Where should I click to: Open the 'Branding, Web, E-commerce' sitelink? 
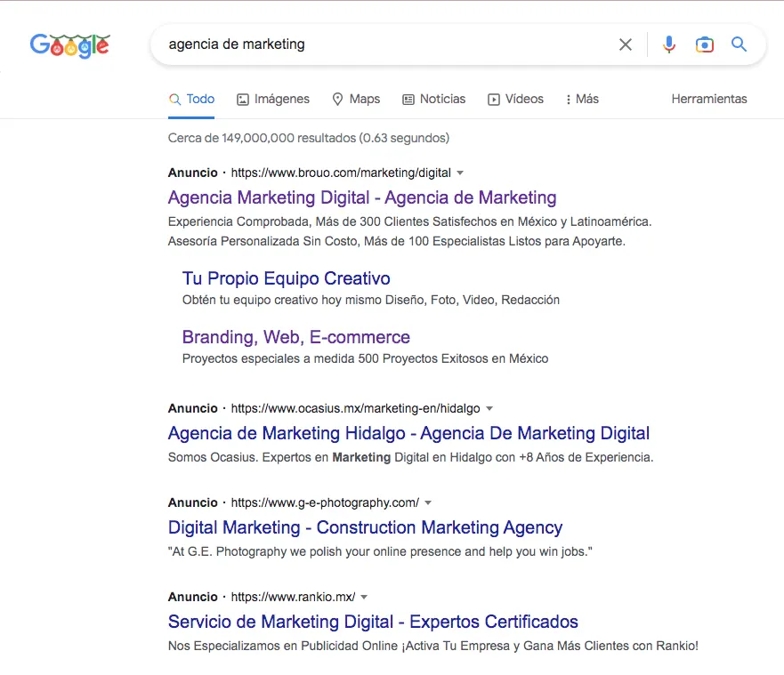pyautogui.click(x=295, y=337)
